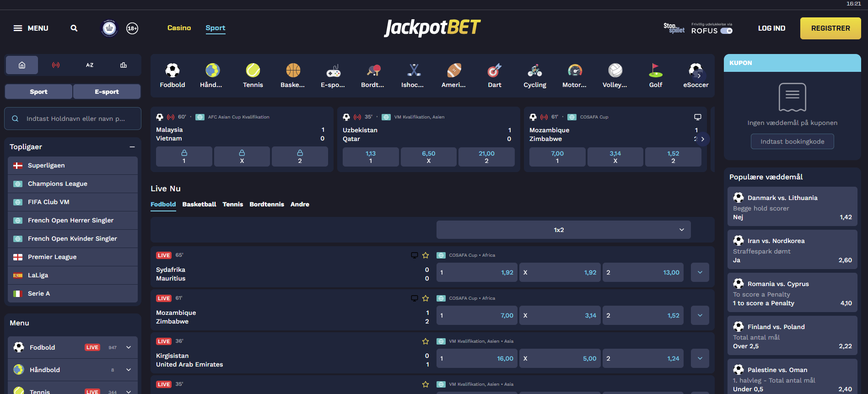Viewport: 868px width, 394px height.
Task: Star the Kirgisistan vs United Arab Emirates match
Action: click(x=426, y=341)
